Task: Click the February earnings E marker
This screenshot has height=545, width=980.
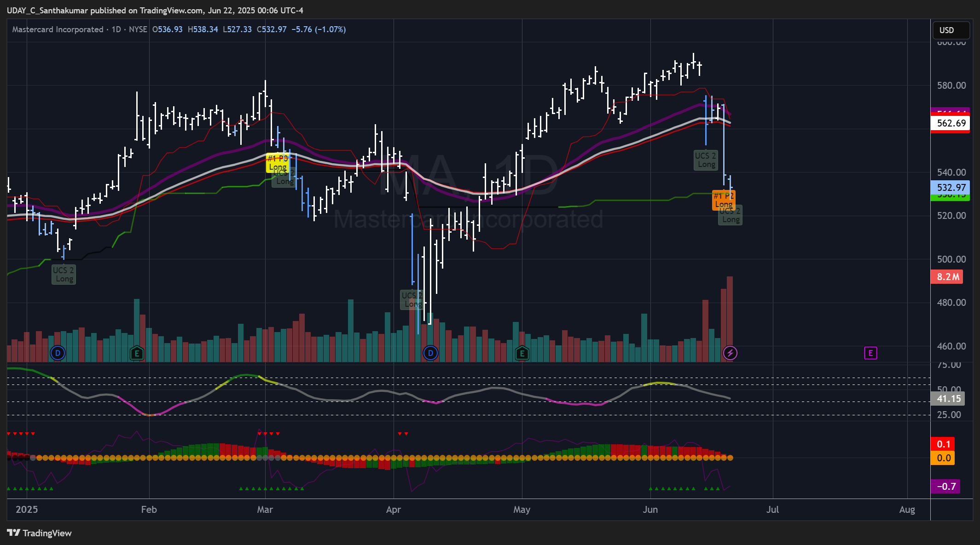Action: point(137,353)
